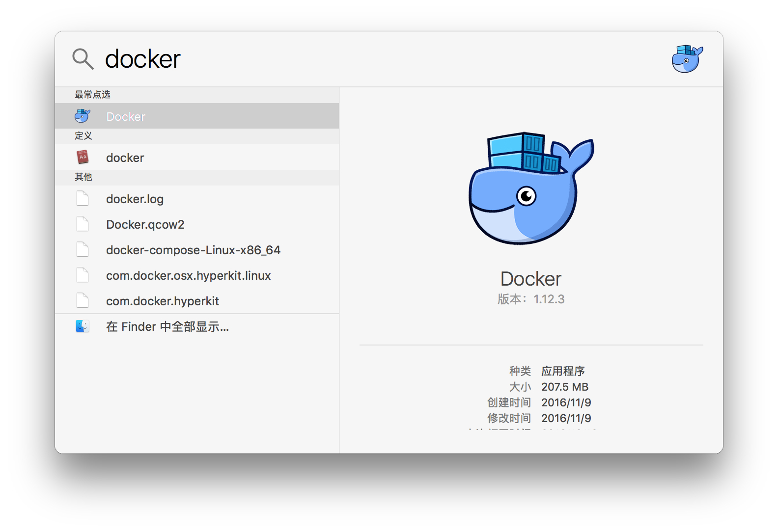
Task: Click the file icon beside com.docker.hyperkit
Action: pos(83,301)
